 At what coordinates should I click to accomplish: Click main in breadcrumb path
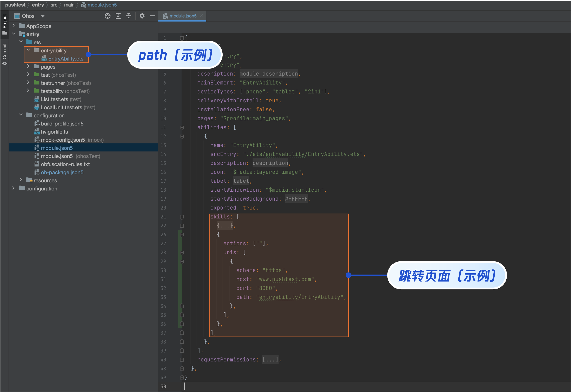(69, 5)
